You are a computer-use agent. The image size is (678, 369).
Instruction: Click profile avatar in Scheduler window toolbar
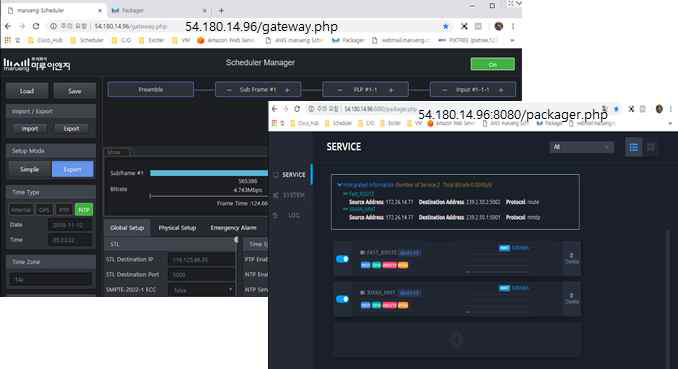pyautogui.click(x=499, y=26)
